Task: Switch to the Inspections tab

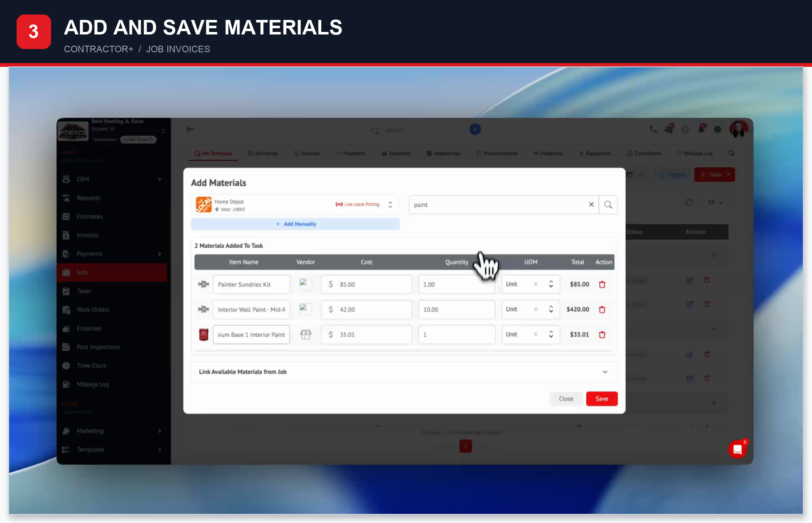Action: [443, 154]
